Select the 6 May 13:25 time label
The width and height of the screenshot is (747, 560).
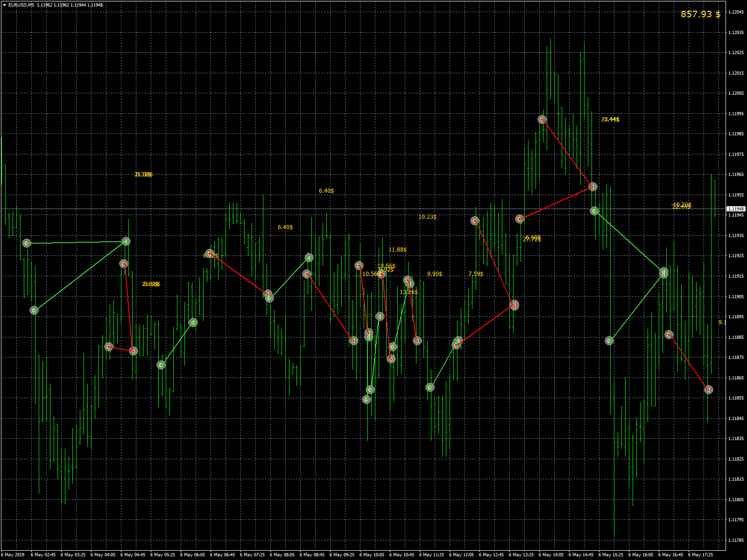point(521,555)
